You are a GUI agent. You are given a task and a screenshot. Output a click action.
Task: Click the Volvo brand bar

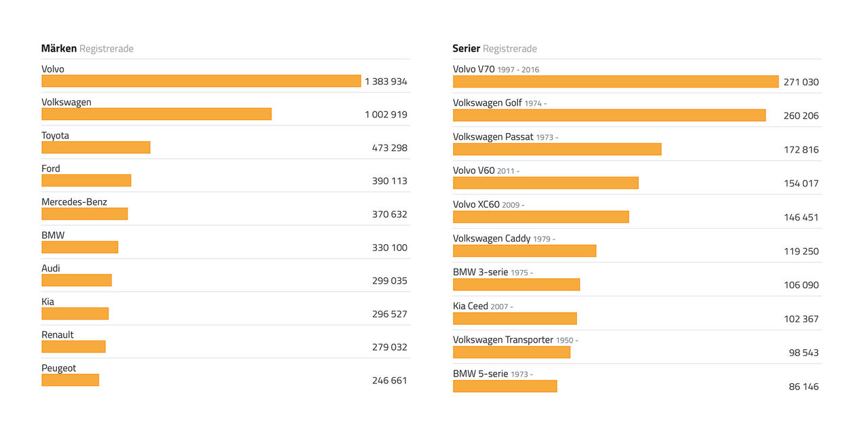(201, 81)
